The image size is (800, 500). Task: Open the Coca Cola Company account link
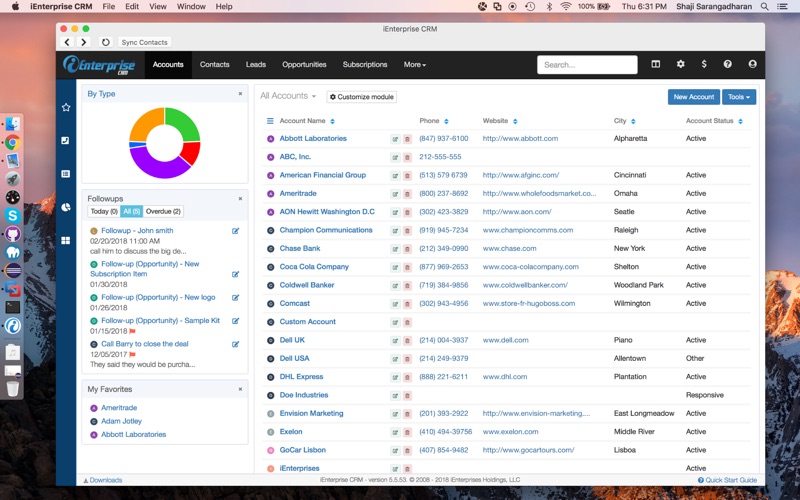pos(314,267)
